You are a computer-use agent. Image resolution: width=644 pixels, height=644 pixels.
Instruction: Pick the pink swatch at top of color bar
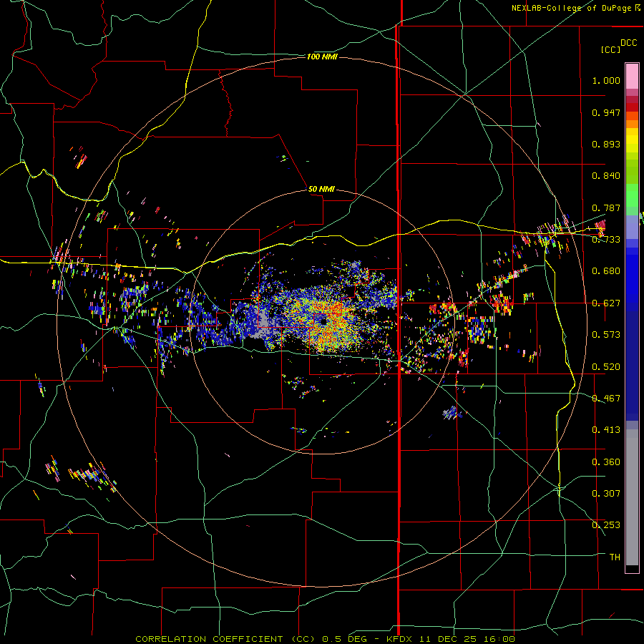coord(632,76)
